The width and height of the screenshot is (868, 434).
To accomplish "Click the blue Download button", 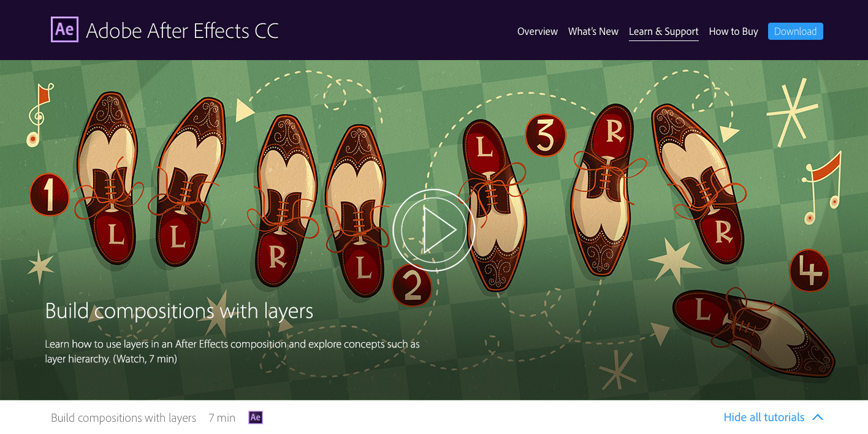I will (x=796, y=31).
